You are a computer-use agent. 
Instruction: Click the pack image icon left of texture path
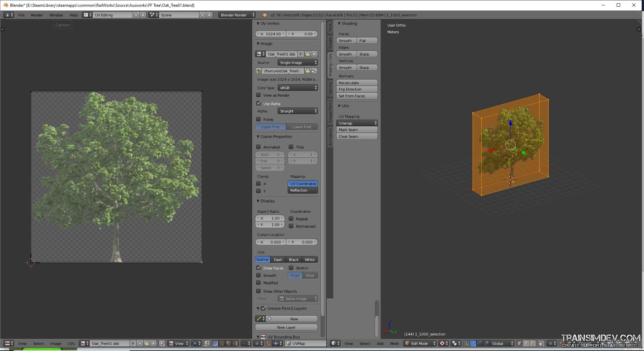(x=258, y=71)
